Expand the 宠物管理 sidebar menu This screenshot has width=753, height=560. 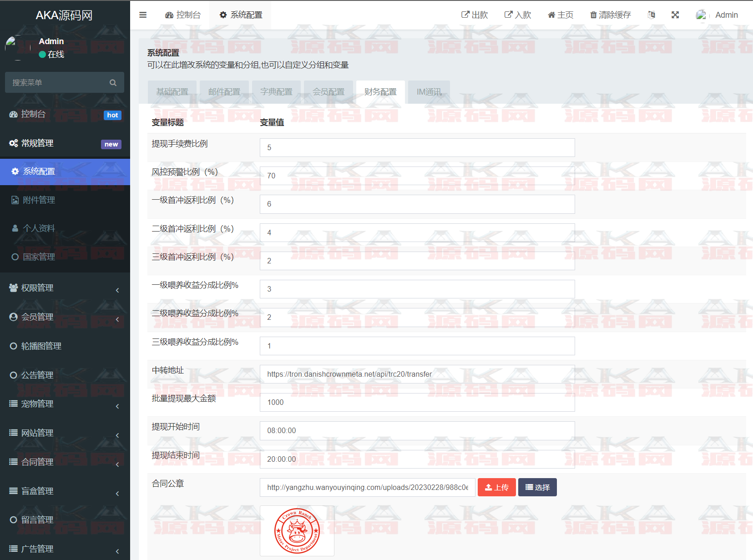point(65,404)
